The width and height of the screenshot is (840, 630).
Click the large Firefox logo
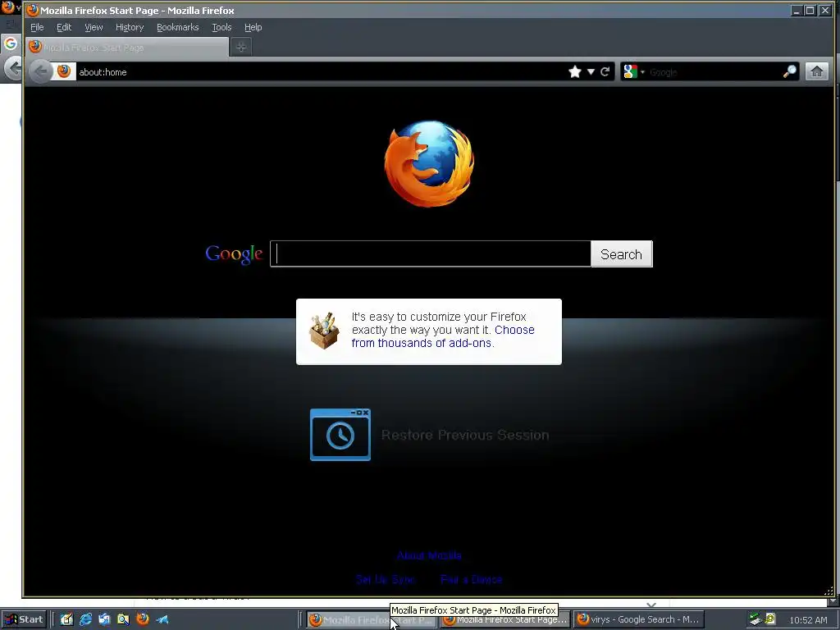pos(429,163)
